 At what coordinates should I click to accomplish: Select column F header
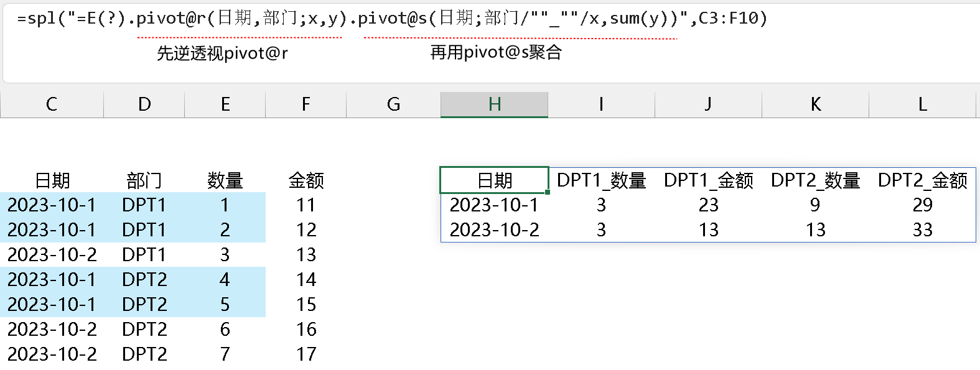click(x=306, y=104)
